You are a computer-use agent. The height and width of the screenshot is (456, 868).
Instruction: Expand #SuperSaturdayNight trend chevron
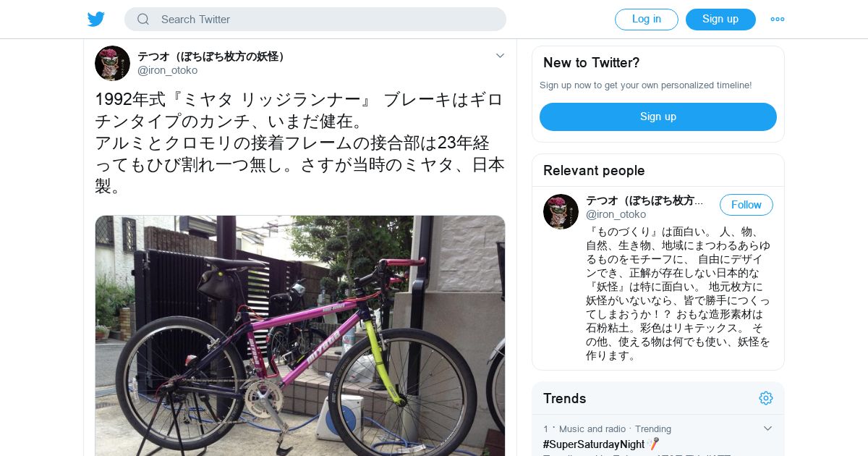click(767, 428)
